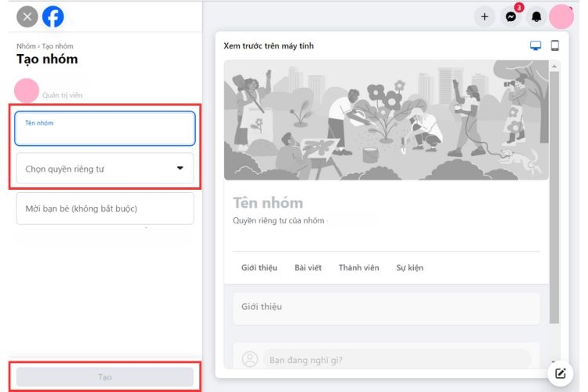588x392 pixels.
Task: Click the Tạo nhóm breadcrumb text
Action: 57,46
